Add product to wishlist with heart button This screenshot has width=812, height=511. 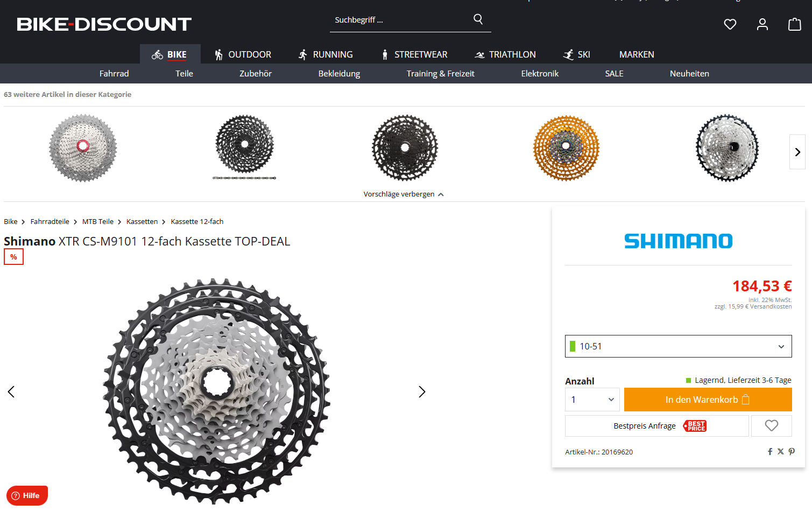click(771, 426)
